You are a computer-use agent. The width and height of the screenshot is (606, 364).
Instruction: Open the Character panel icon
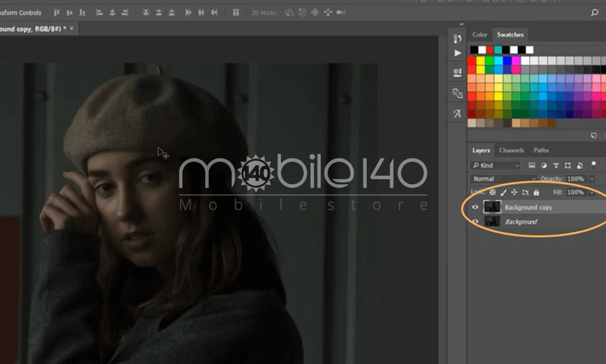[x=458, y=114]
